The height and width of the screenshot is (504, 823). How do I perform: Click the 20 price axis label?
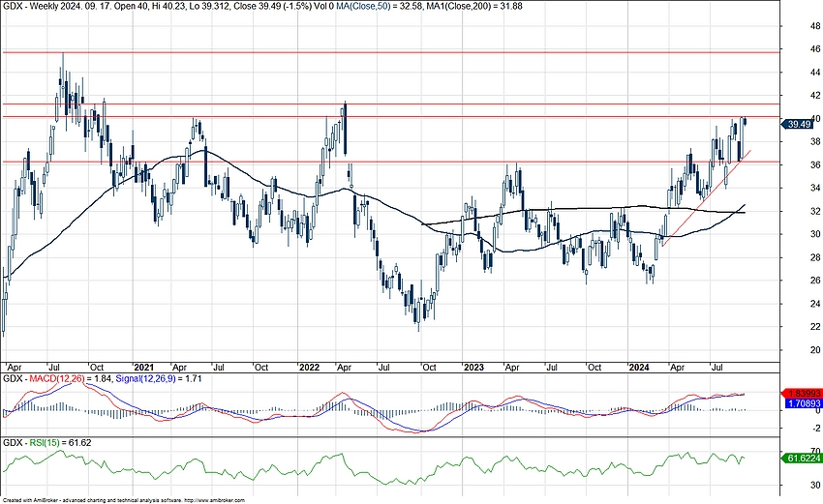pyautogui.click(x=815, y=350)
